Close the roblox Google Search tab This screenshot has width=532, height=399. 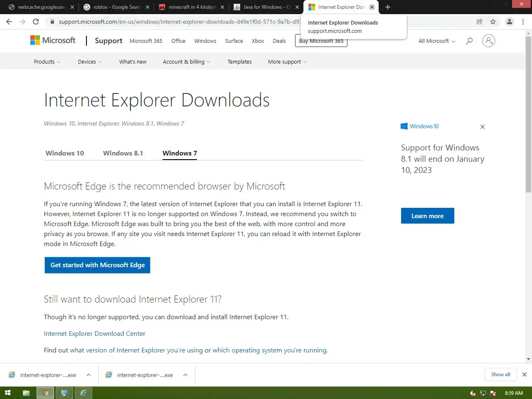tap(147, 7)
